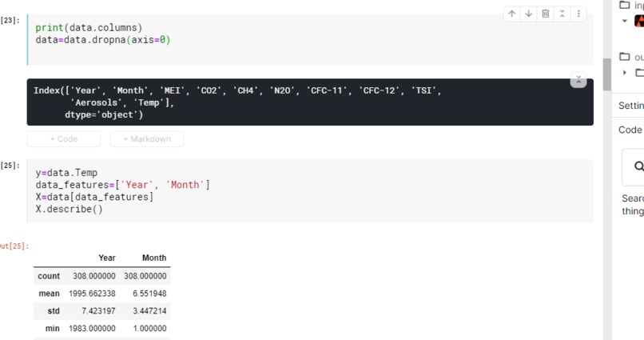Select the 'count' row label
This screenshot has height=340, width=644.
click(49, 276)
